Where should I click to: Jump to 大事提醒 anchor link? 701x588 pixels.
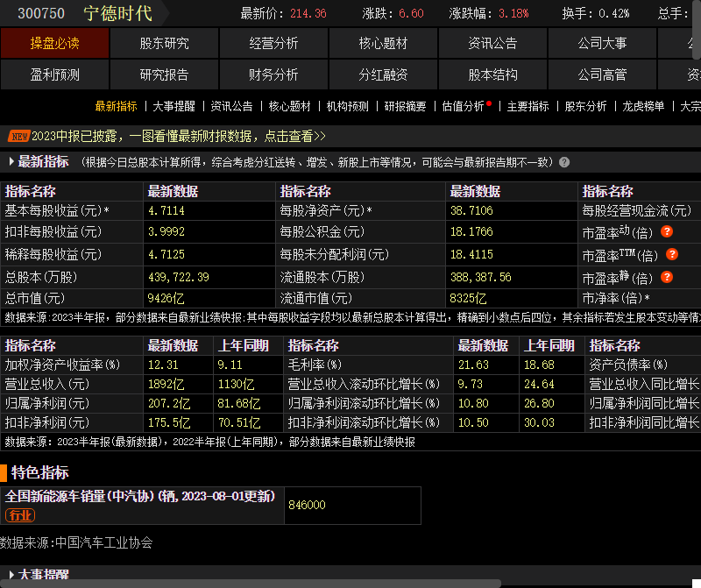point(173,106)
